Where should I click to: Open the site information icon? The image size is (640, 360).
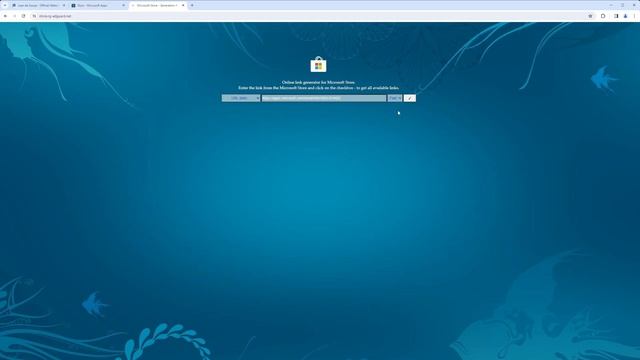click(34, 16)
